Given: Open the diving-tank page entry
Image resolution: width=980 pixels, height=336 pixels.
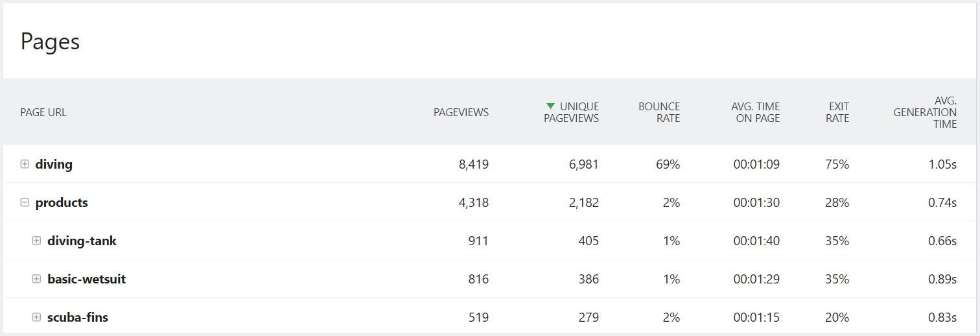Looking at the screenshot, I should tap(82, 241).
